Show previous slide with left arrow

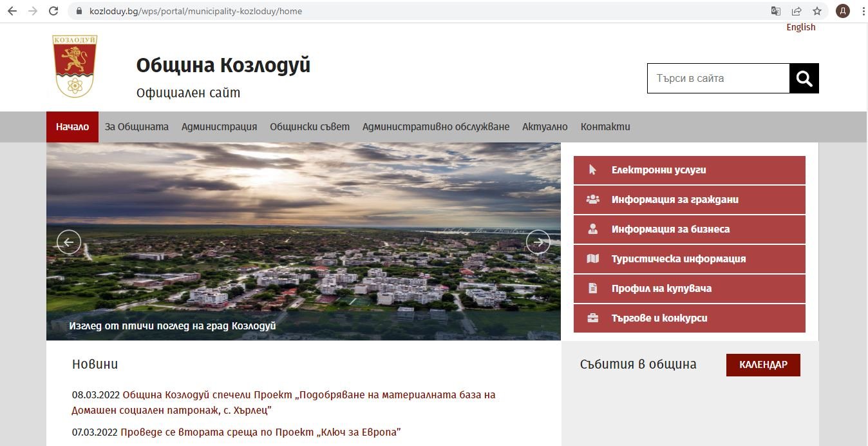[x=69, y=242]
